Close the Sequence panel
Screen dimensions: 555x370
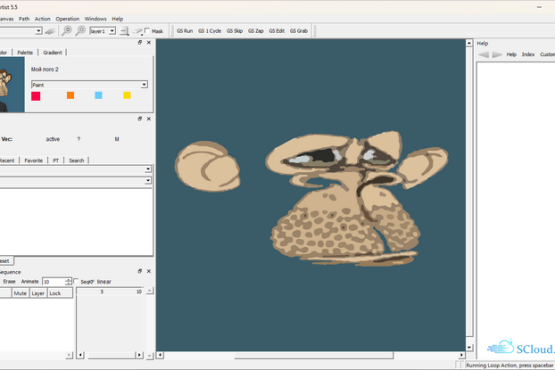[149, 271]
